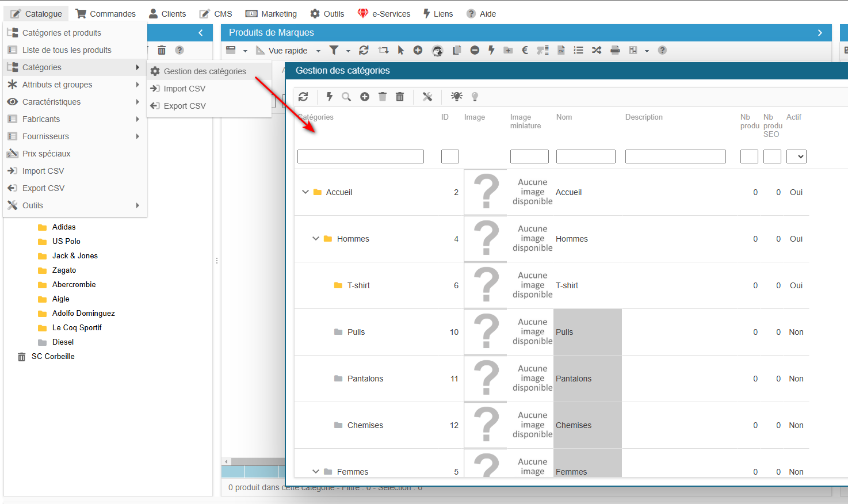Open SC Corbeille trash in tree

52,356
